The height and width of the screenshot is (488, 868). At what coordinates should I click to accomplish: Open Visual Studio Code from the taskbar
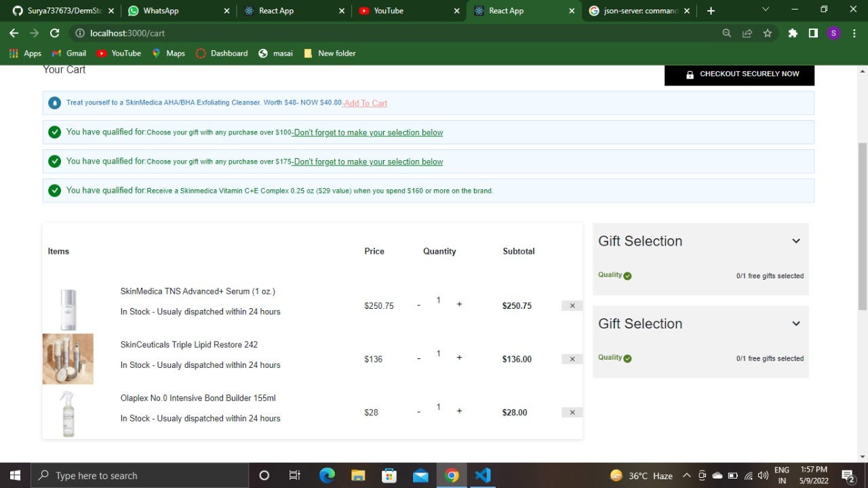coord(483,475)
